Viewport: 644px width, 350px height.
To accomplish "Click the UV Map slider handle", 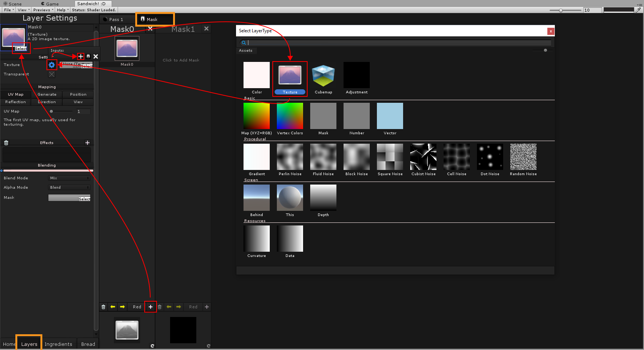I will pos(51,111).
